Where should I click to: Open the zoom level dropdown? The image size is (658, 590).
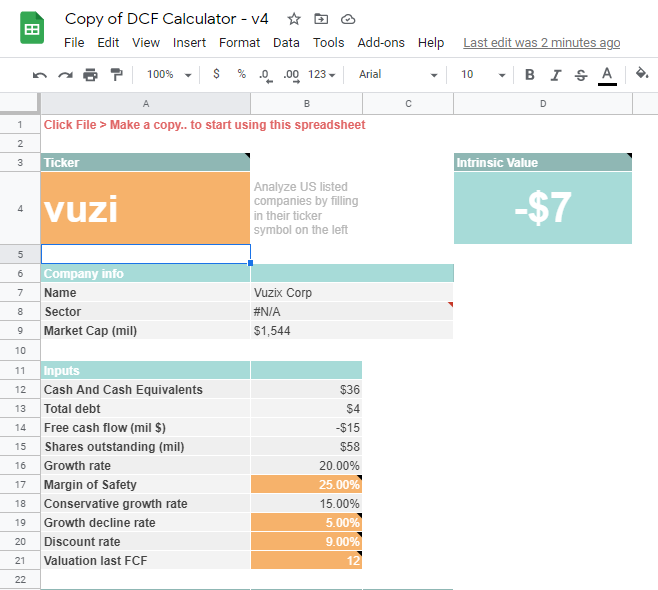(169, 75)
